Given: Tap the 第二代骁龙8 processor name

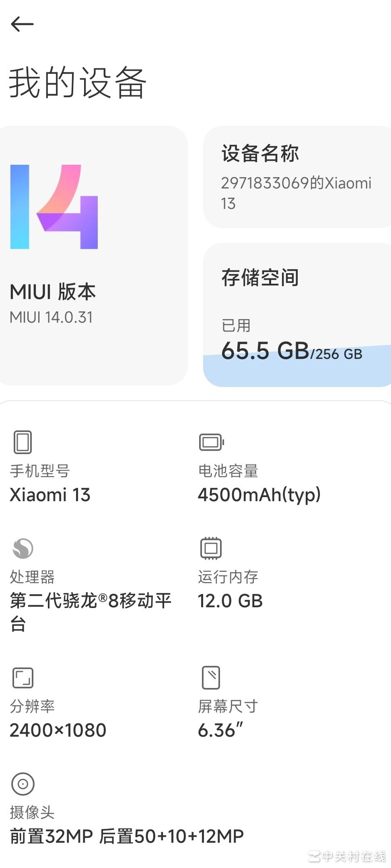Looking at the screenshot, I should pos(91,601).
